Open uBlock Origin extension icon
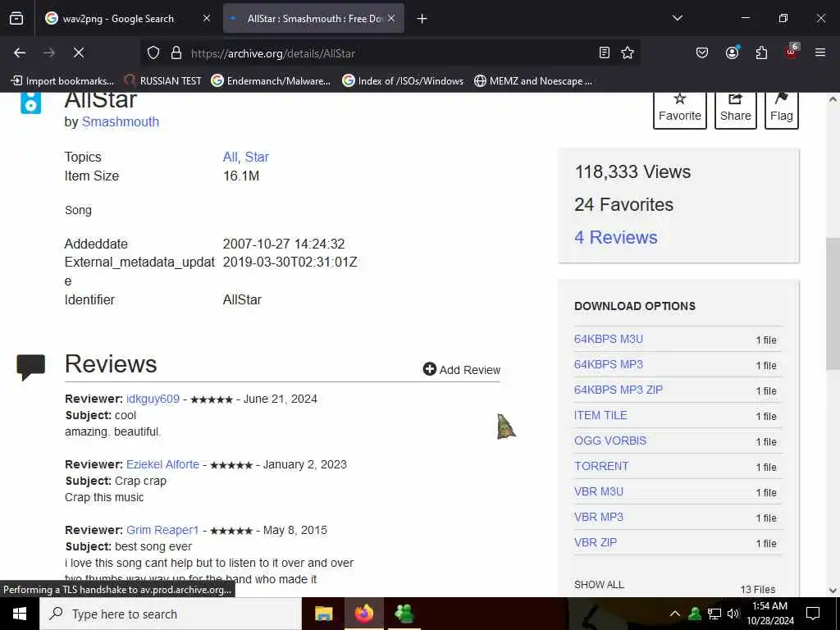The image size is (840, 630). point(792,52)
